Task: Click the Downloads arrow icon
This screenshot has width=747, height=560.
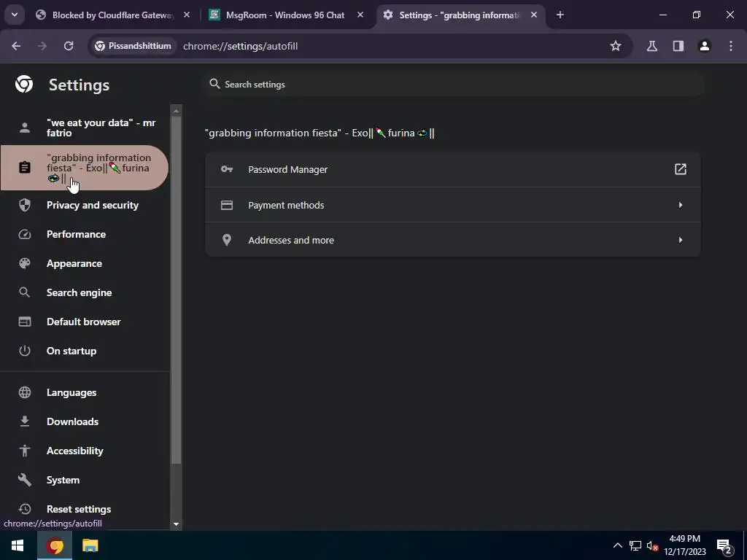Action: [25, 421]
